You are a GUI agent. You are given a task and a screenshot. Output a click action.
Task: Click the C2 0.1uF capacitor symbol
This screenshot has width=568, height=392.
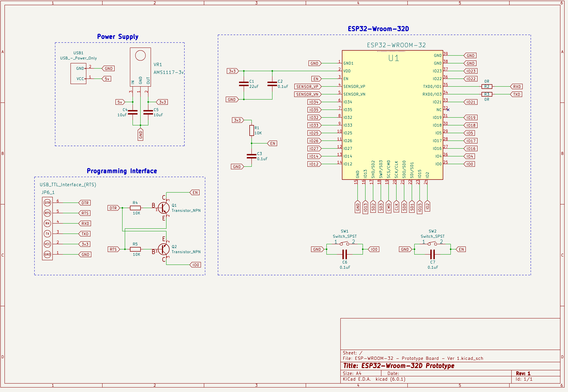pyautogui.click(x=272, y=84)
